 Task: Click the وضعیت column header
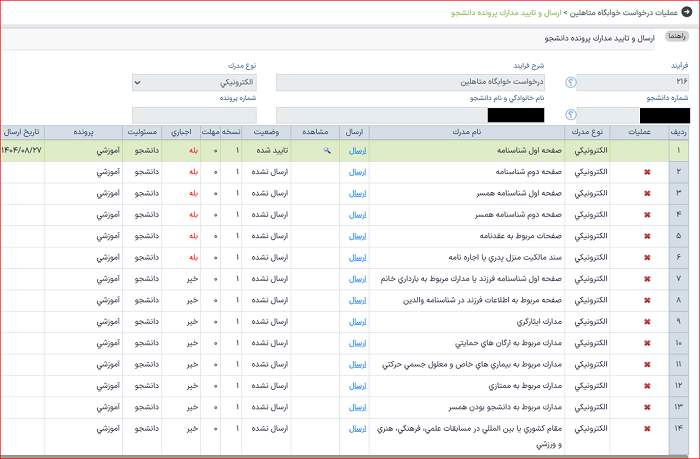266,132
